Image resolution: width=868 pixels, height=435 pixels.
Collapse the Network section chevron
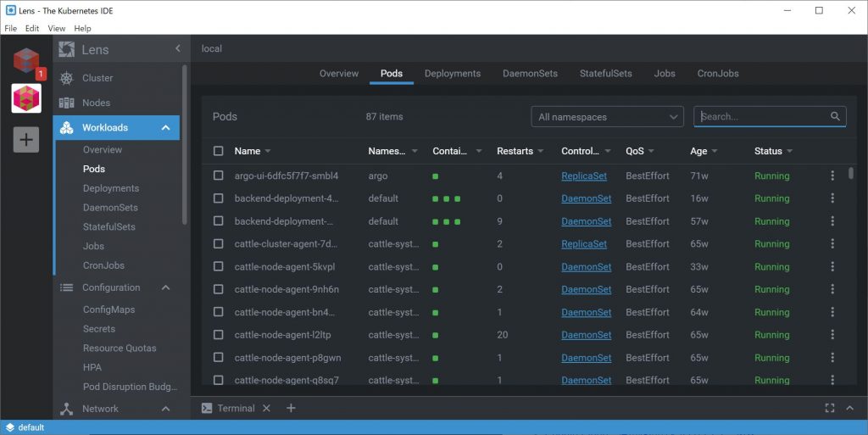[165, 409]
